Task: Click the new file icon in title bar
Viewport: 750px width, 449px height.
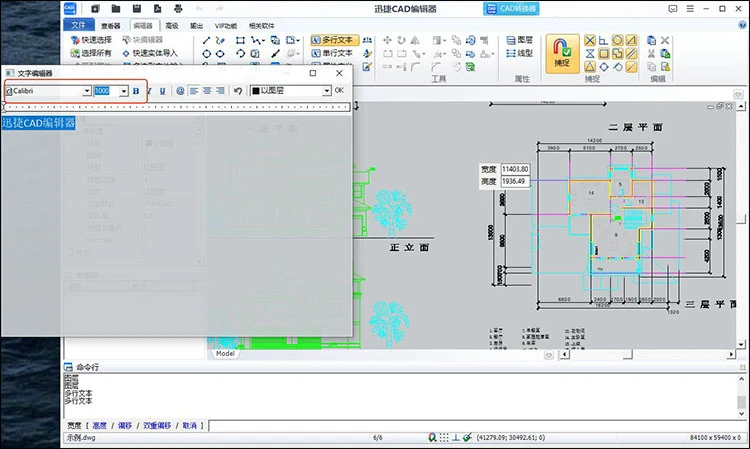Action: click(x=95, y=9)
